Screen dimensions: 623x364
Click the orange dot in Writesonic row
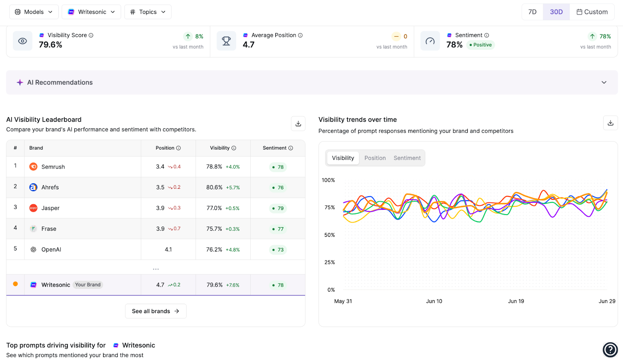(x=16, y=284)
